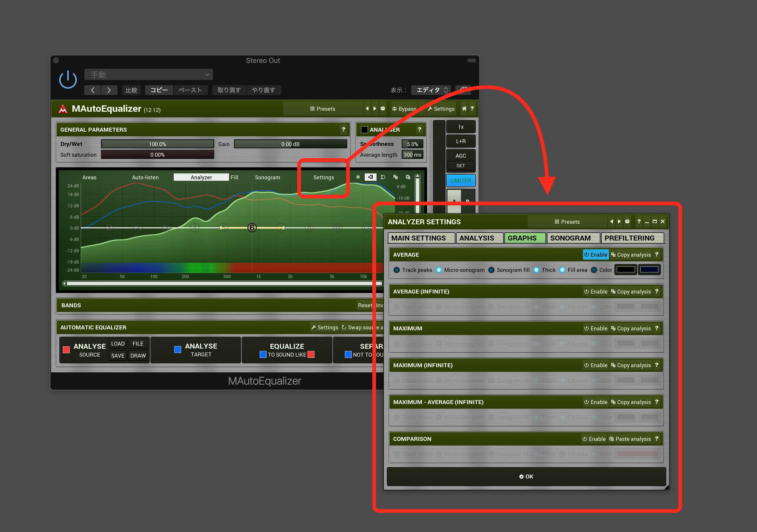Click the Dry/Wet value field
757x532 pixels.
click(157, 144)
